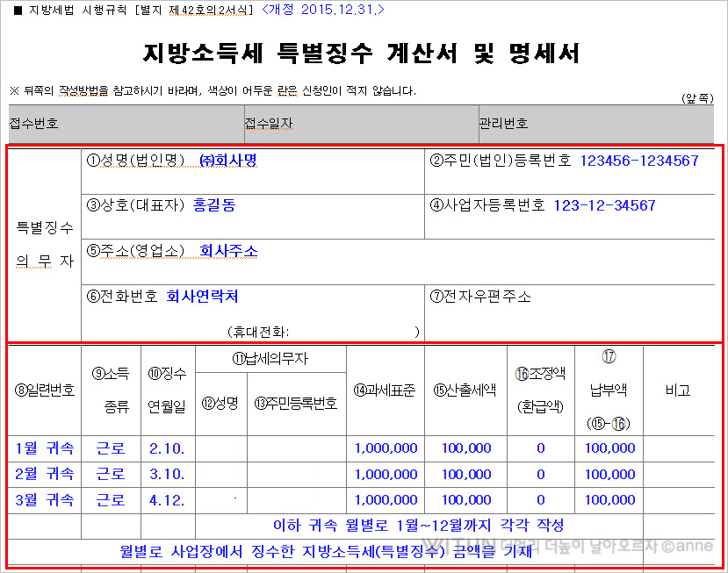Click 납부액 100,000 in 1월 row

pyautogui.click(x=609, y=448)
